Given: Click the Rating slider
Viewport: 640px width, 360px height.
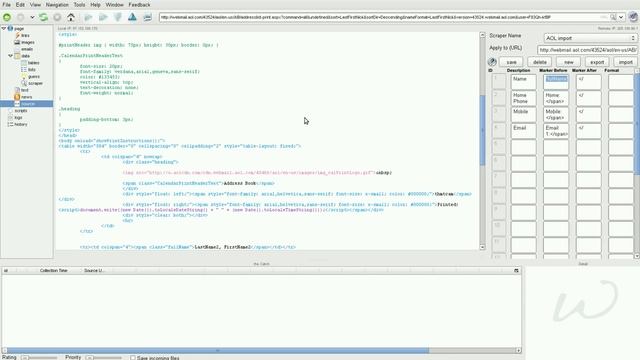Looking at the screenshot, I should pos(39,358).
